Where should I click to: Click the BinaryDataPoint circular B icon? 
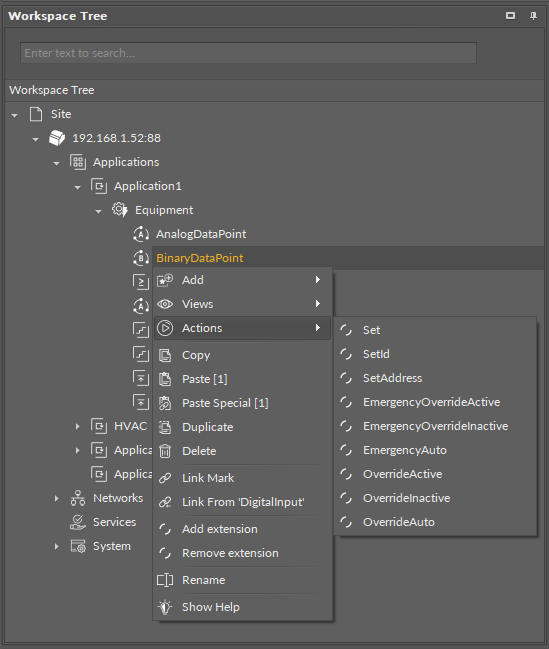coord(141,258)
